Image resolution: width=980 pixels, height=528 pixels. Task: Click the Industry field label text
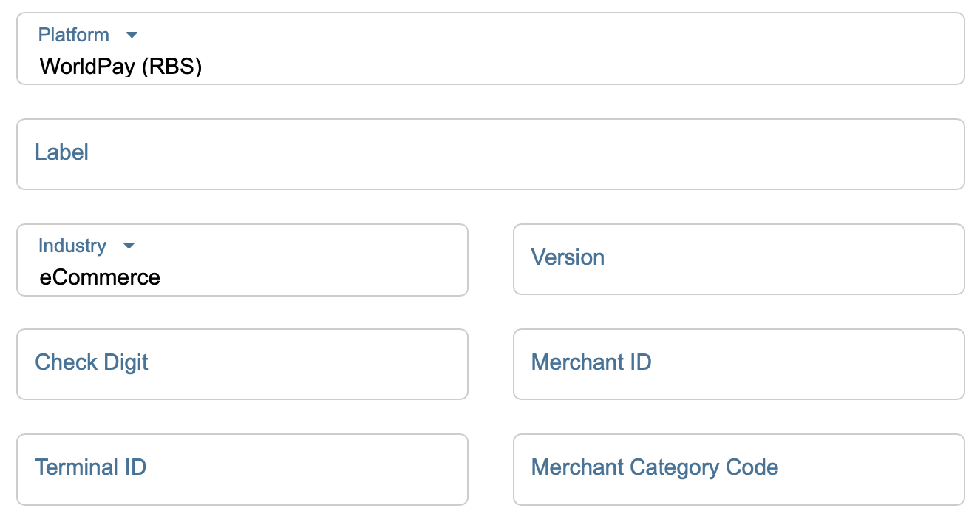(72, 246)
